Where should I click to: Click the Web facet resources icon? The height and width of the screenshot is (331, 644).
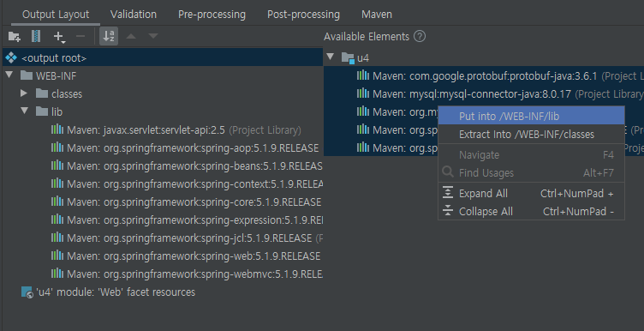pos(27,292)
